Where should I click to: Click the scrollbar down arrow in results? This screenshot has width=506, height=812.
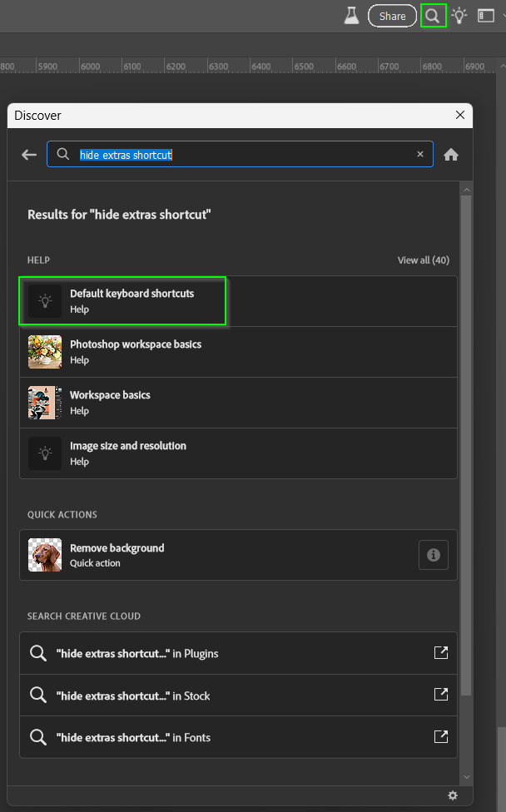click(x=466, y=777)
